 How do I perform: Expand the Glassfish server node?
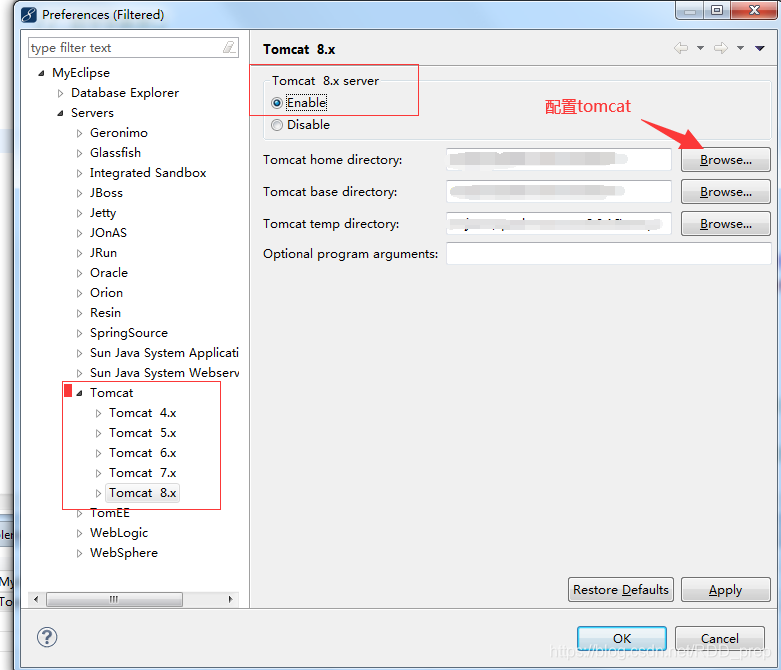coord(79,153)
